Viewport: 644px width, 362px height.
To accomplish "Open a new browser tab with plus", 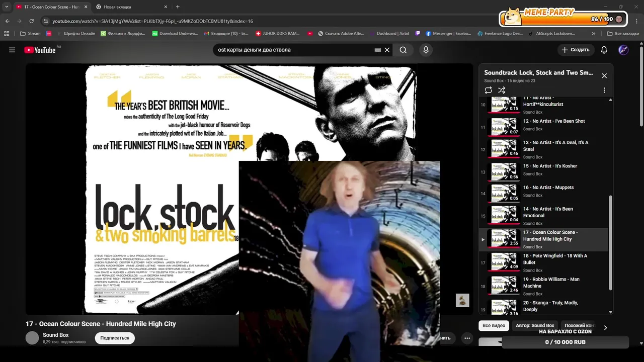I will [x=178, y=7].
